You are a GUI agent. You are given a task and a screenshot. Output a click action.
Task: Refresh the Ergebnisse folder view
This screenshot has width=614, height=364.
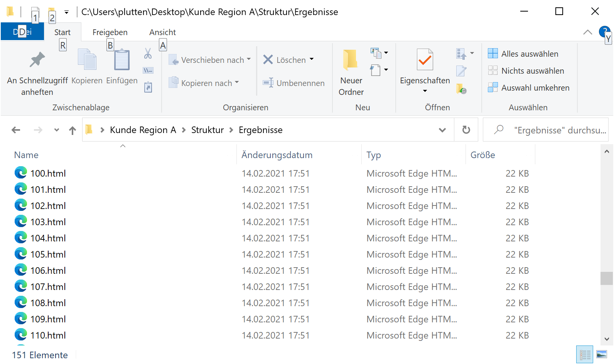tap(466, 130)
